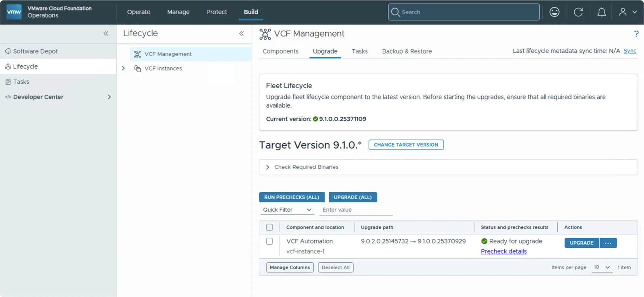Click the Tasks clipboard icon
Image resolution: width=644 pixels, height=297 pixels.
pyautogui.click(x=8, y=82)
